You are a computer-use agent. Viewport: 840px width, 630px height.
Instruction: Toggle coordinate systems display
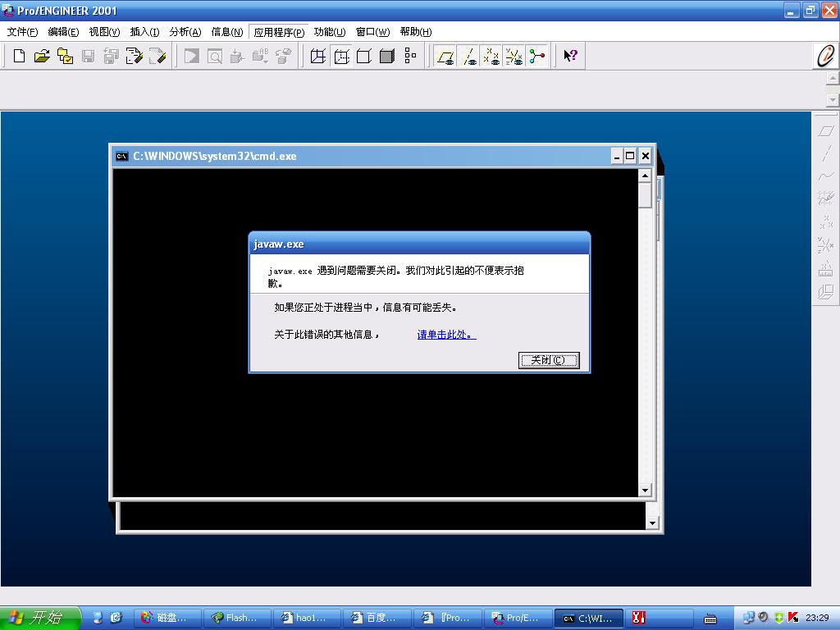point(514,56)
